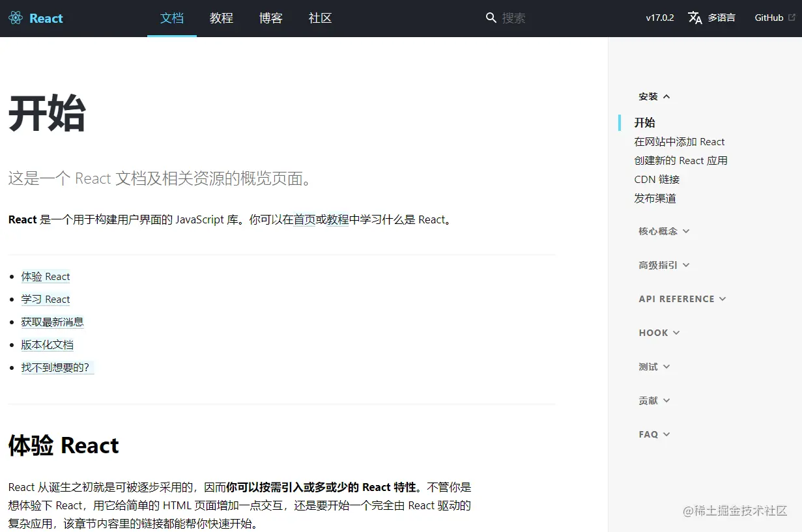Image resolution: width=802 pixels, height=532 pixels.
Task: Jump to 找不到想要的? list link
Action: 57,367
